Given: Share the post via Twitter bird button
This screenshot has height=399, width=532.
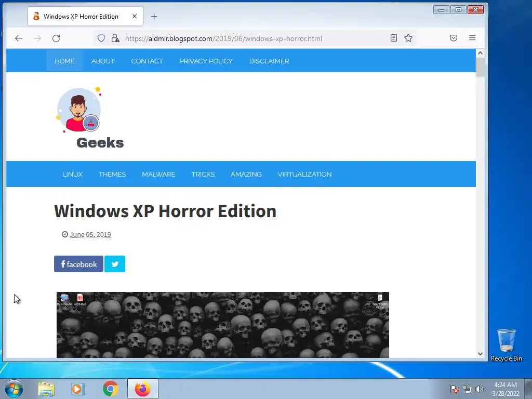Looking at the screenshot, I should click(115, 264).
